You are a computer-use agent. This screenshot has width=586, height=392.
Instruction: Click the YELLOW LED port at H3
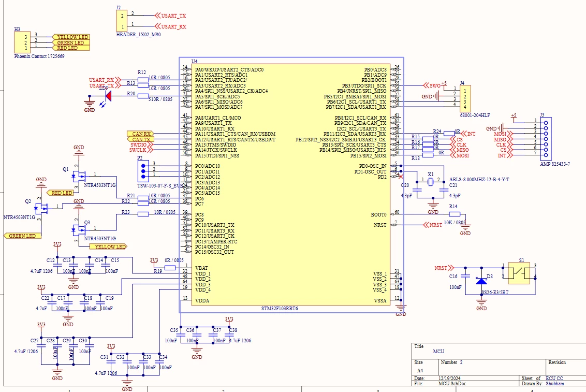[x=71, y=37]
